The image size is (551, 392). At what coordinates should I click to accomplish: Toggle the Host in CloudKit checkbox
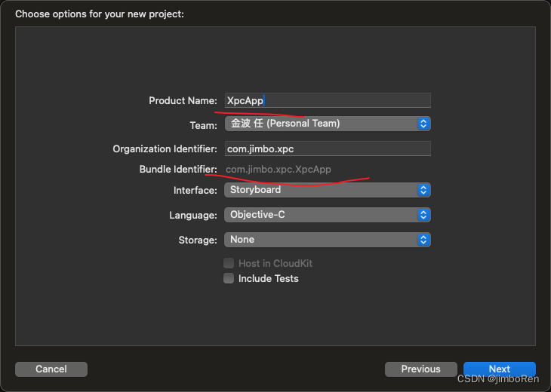point(229,263)
